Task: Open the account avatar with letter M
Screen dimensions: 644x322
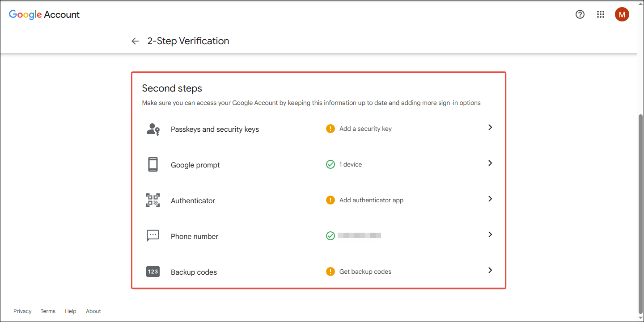Action: tap(622, 14)
